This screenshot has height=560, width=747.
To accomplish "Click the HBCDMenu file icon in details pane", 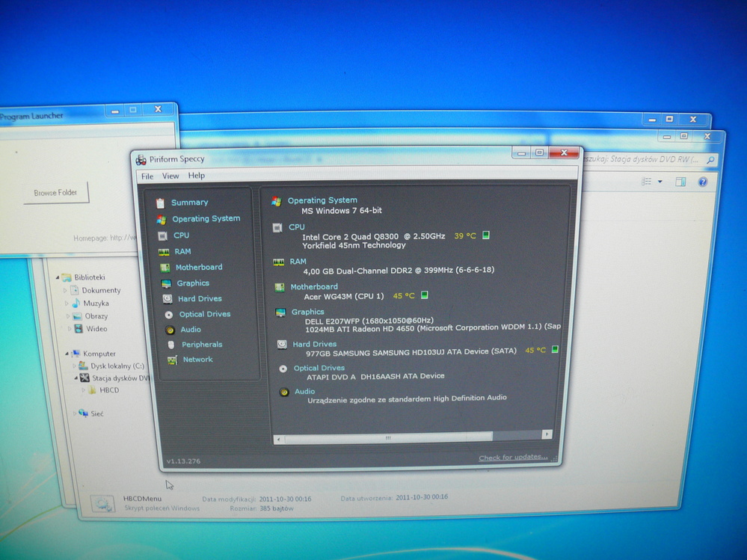I will click(x=103, y=504).
